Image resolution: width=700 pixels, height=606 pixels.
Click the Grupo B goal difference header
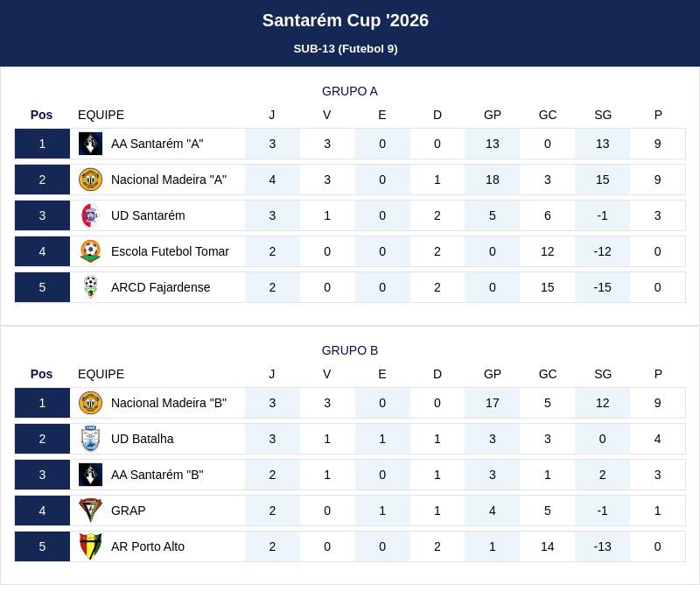click(603, 374)
